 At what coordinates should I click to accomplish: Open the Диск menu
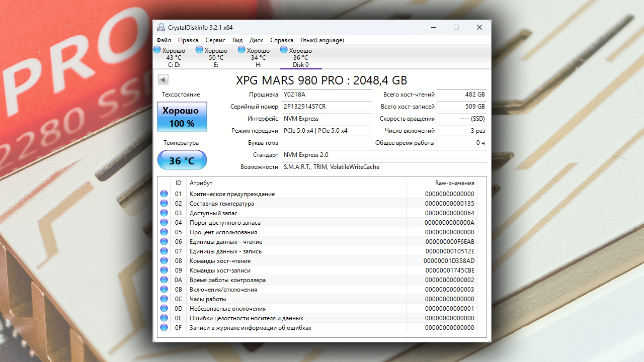[x=256, y=40]
